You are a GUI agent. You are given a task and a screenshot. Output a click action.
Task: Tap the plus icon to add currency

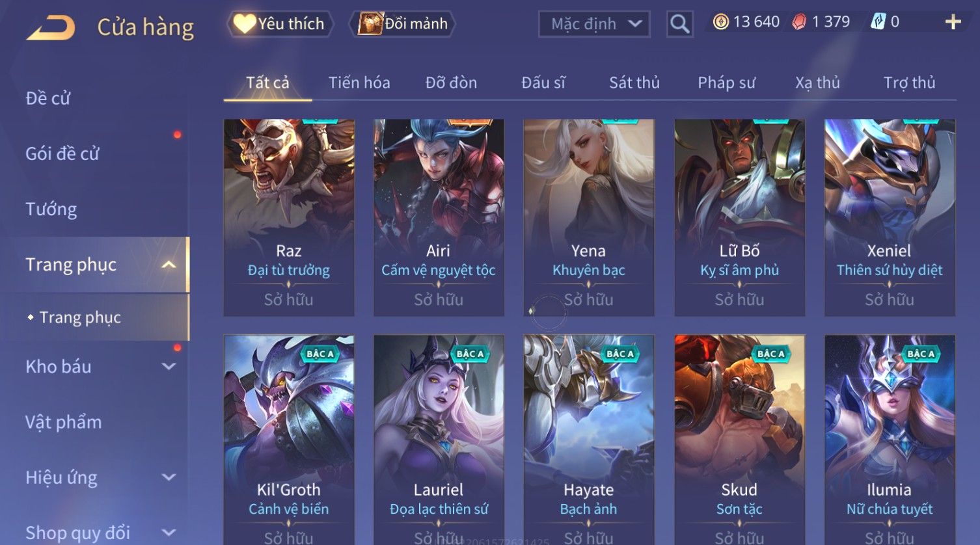(953, 22)
